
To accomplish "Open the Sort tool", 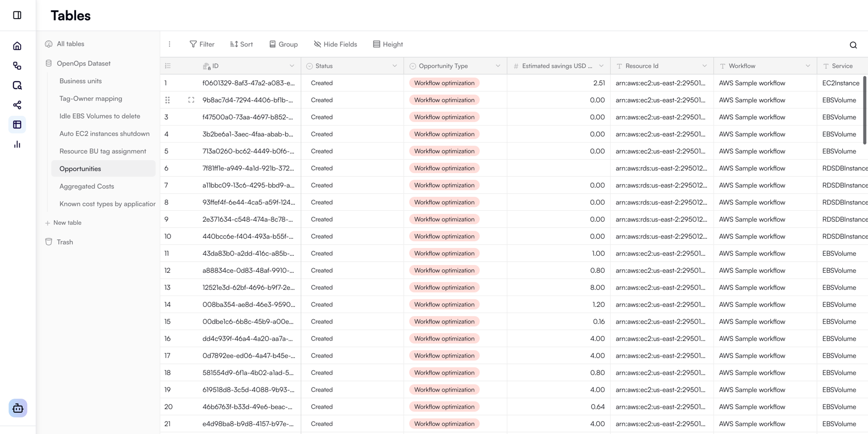I will 241,44.
